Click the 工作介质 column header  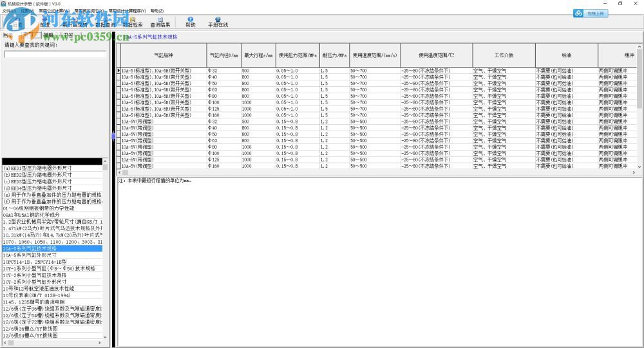coord(504,55)
